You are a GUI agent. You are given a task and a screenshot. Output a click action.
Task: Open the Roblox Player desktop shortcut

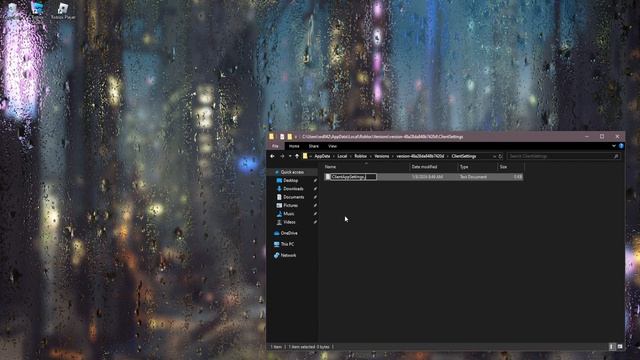click(63, 11)
